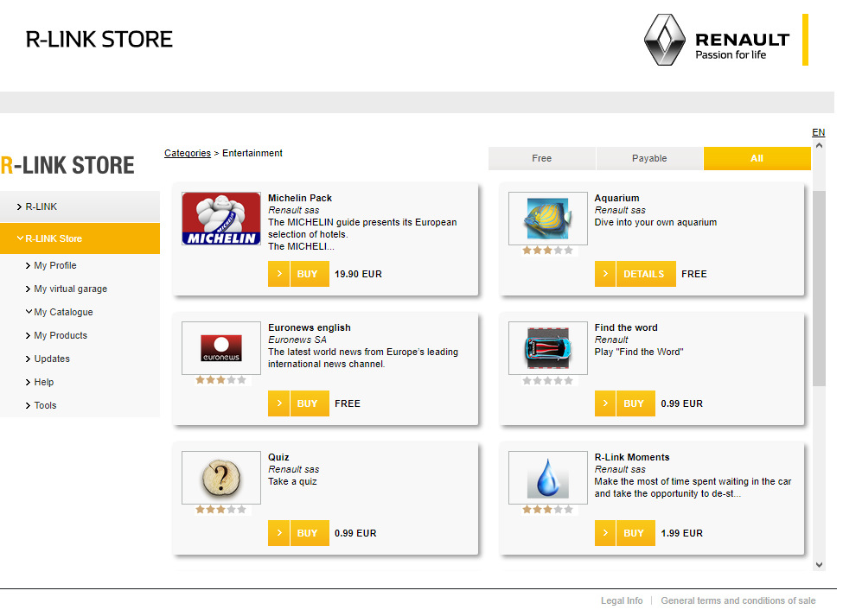Viewport: 843px width, 616px height.
Task: Click the R-LINK STORE header title
Action: [99, 40]
